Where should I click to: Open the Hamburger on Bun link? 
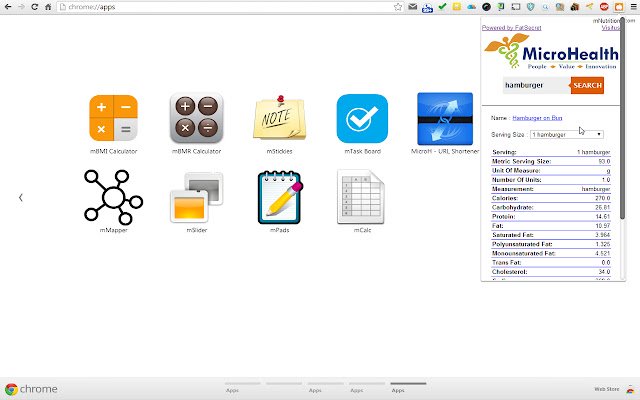click(x=537, y=118)
